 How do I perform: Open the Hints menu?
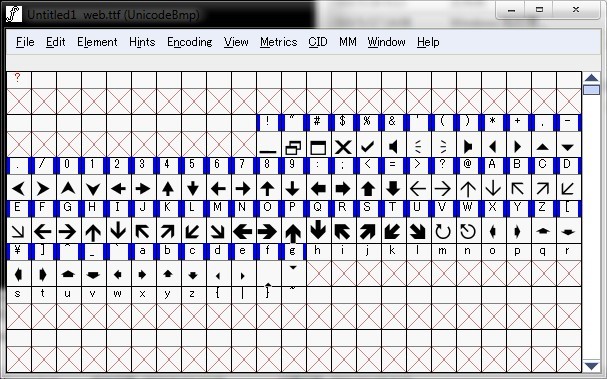[x=142, y=42]
